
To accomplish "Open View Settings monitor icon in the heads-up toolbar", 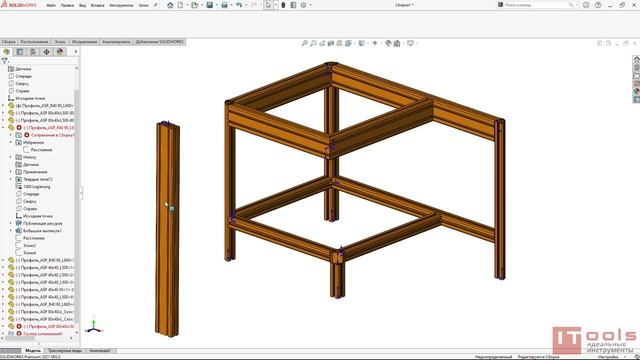I will pos(410,43).
